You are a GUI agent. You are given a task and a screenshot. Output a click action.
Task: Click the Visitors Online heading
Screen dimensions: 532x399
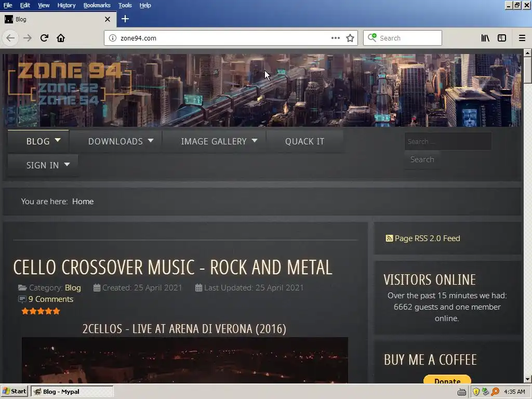(x=430, y=280)
